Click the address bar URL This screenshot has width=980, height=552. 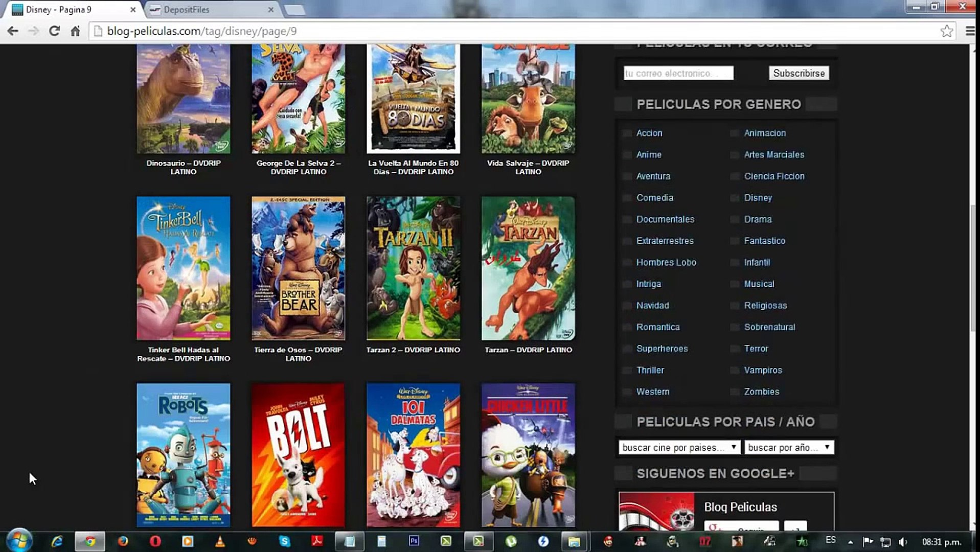(x=202, y=31)
